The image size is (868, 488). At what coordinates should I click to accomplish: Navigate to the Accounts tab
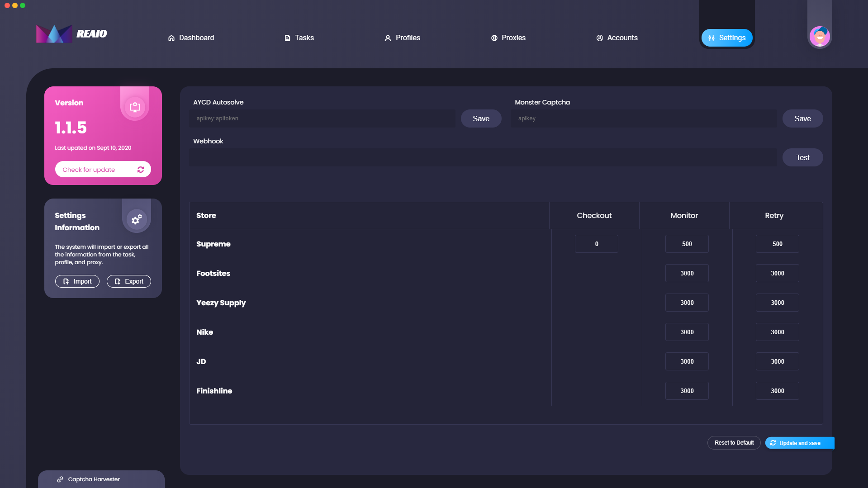click(617, 38)
